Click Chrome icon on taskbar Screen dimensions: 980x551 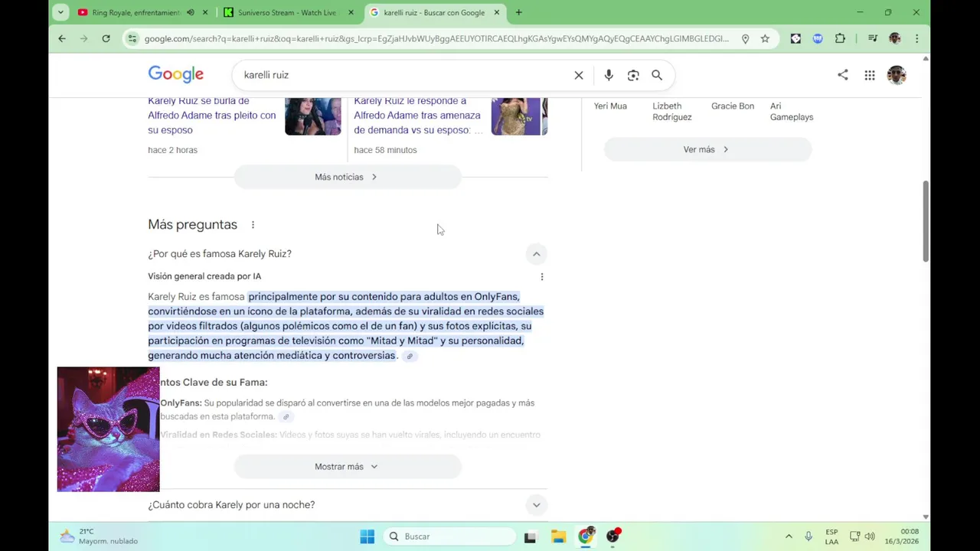[586, 536]
